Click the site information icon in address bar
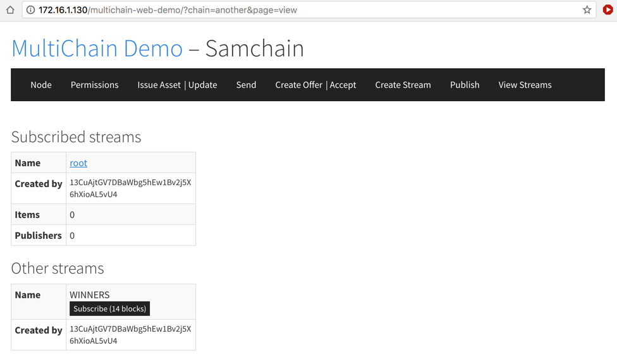 pyautogui.click(x=30, y=10)
